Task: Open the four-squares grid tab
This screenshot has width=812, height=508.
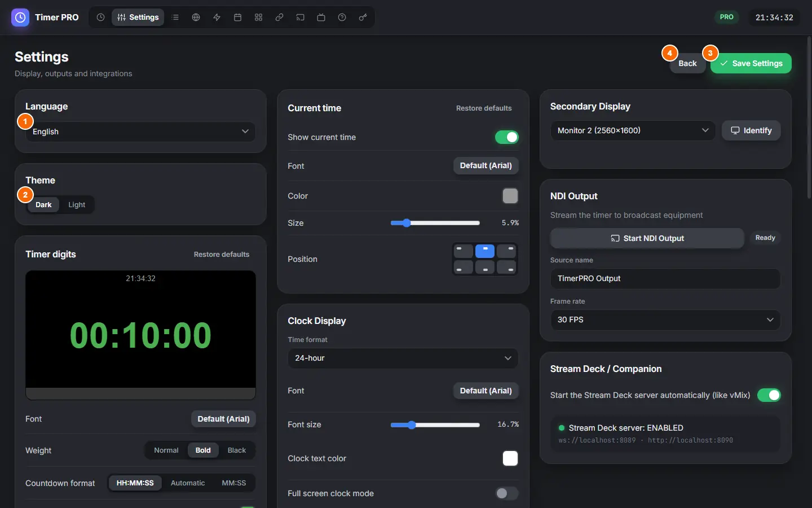Action: point(259,17)
